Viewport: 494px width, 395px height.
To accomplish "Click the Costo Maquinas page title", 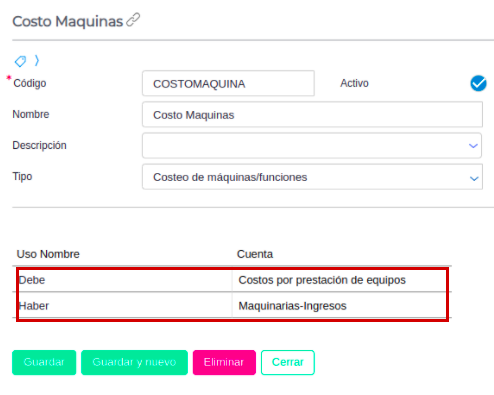I will coord(68,21).
